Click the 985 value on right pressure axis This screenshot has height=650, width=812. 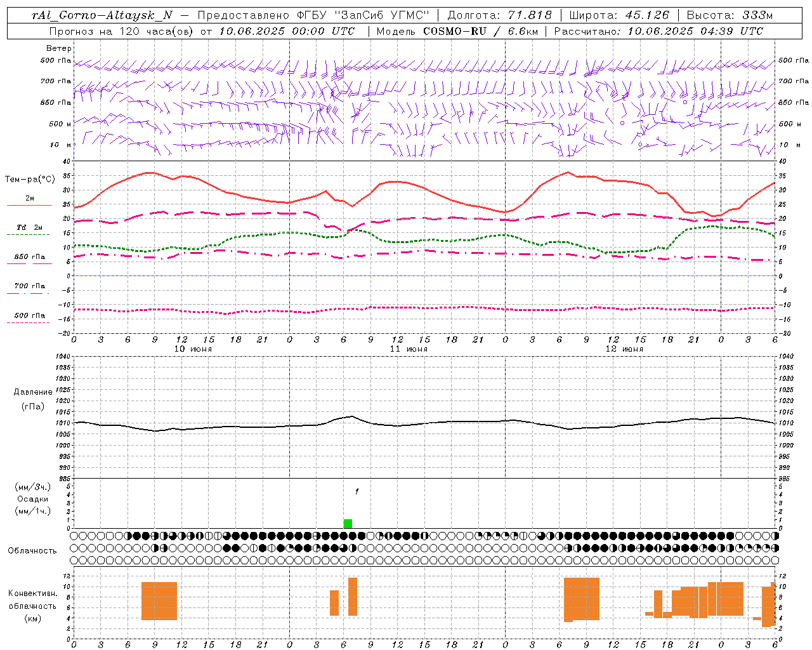[785, 479]
